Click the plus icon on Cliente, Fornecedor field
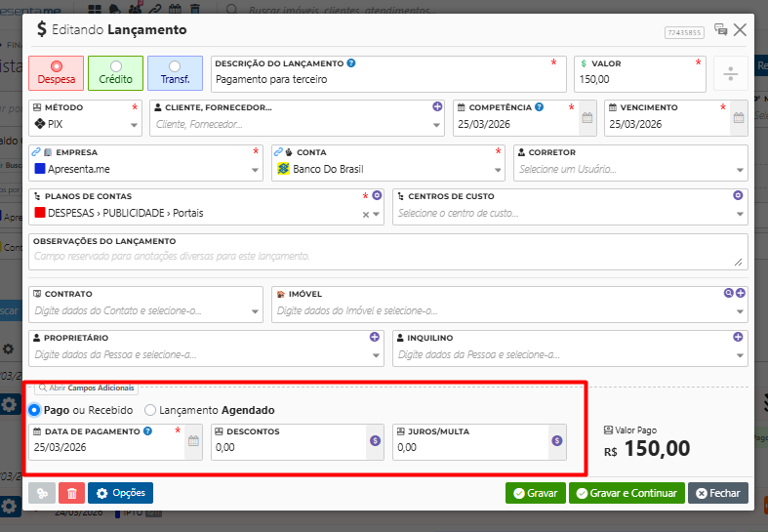 point(437,106)
